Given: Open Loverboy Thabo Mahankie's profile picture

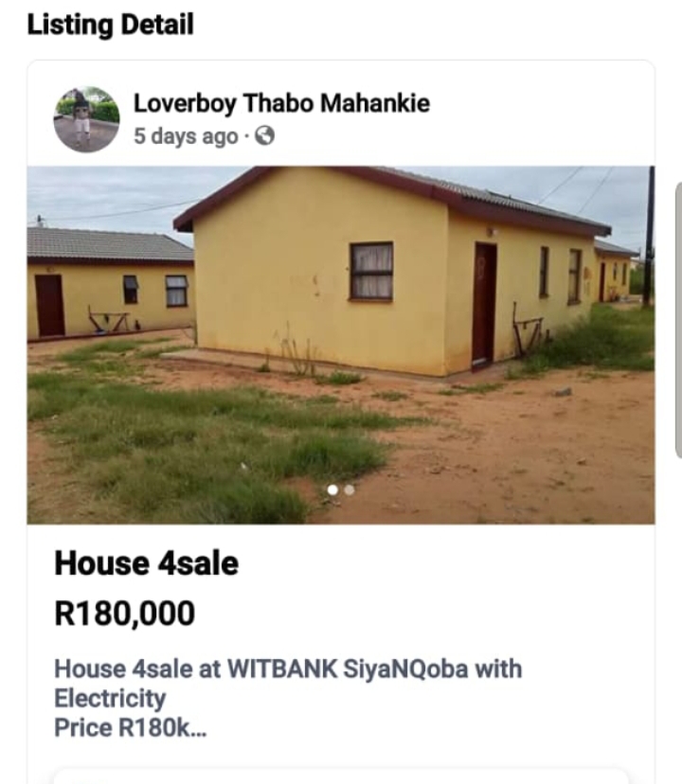Looking at the screenshot, I should (86, 119).
